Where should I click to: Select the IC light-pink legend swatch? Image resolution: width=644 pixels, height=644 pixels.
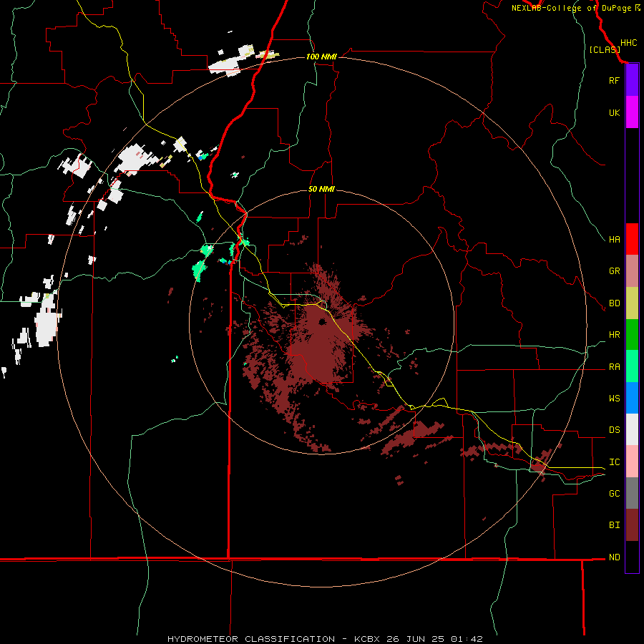coord(632,462)
